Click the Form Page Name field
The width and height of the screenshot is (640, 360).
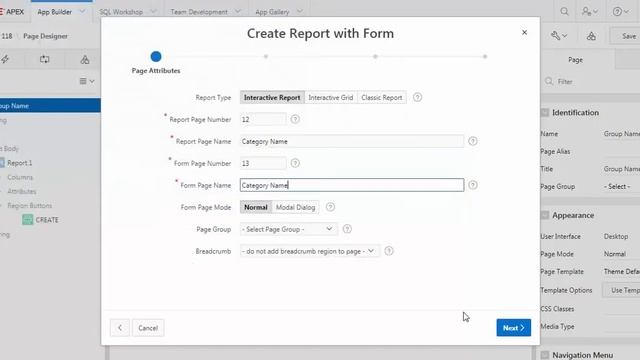coord(352,185)
